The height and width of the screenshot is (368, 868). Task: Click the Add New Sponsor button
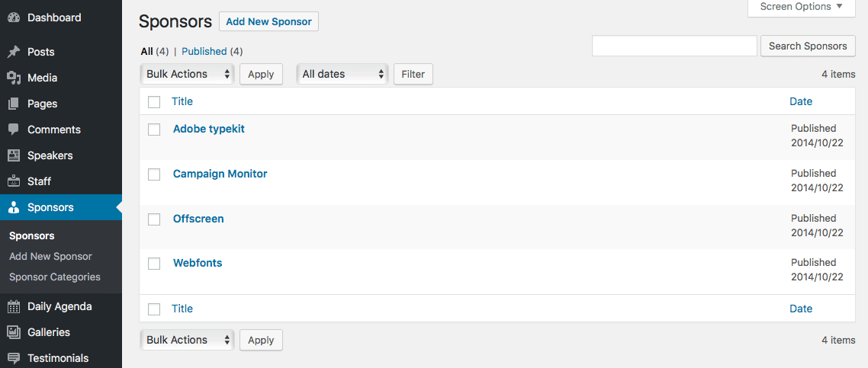269,21
